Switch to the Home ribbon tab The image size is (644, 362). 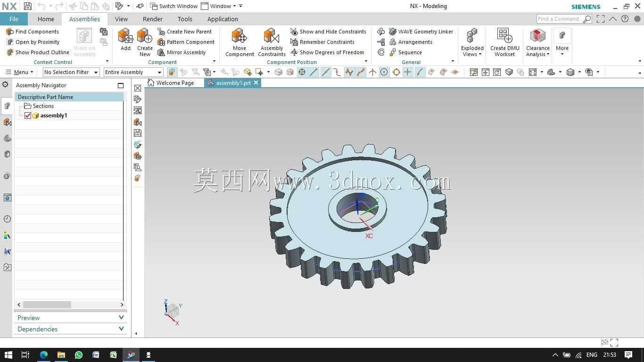click(46, 19)
